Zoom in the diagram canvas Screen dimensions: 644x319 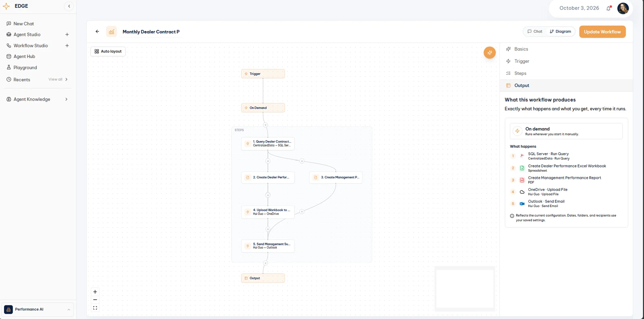coord(95,292)
